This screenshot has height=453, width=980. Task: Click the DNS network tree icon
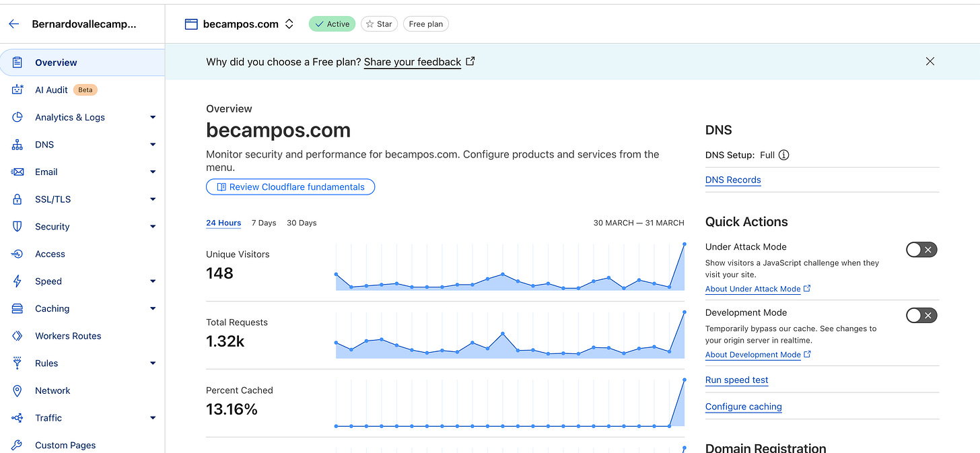[x=17, y=145]
